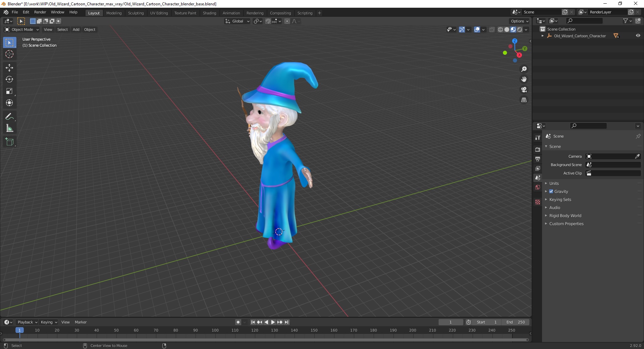Switch to the UV Editing workspace tab
The image size is (644, 349).
tap(159, 13)
